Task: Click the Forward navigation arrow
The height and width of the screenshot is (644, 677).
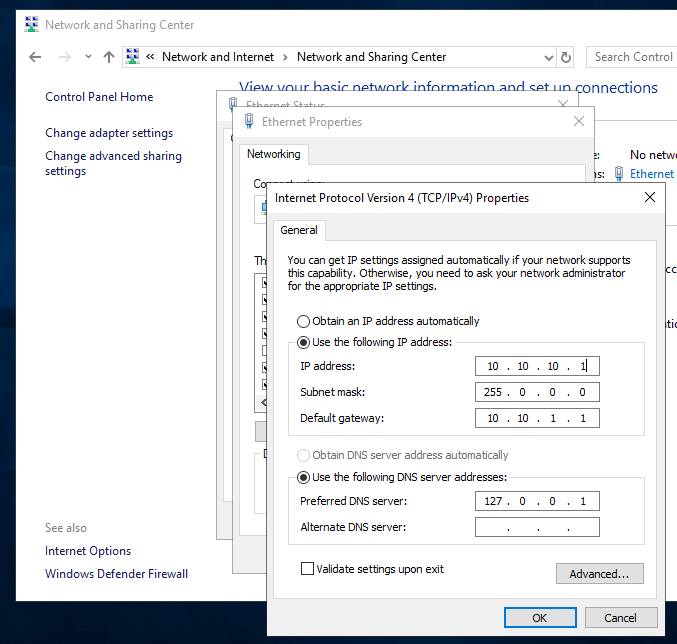Action: click(x=64, y=57)
